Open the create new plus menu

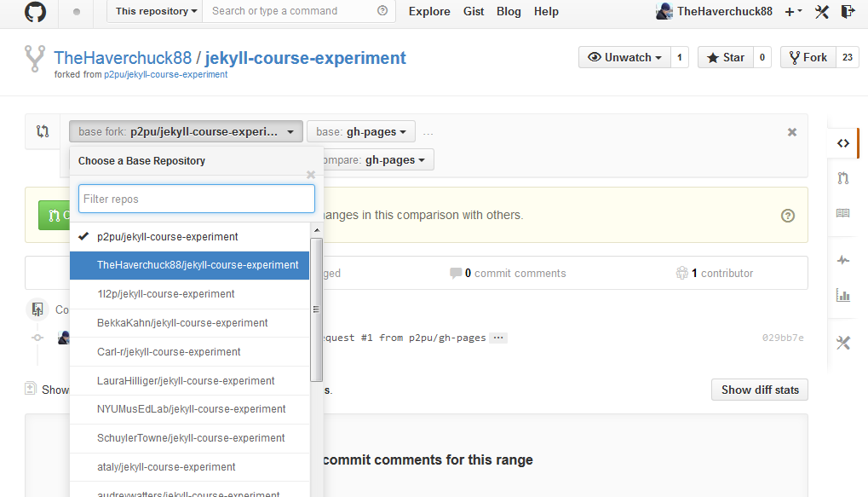[793, 12]
